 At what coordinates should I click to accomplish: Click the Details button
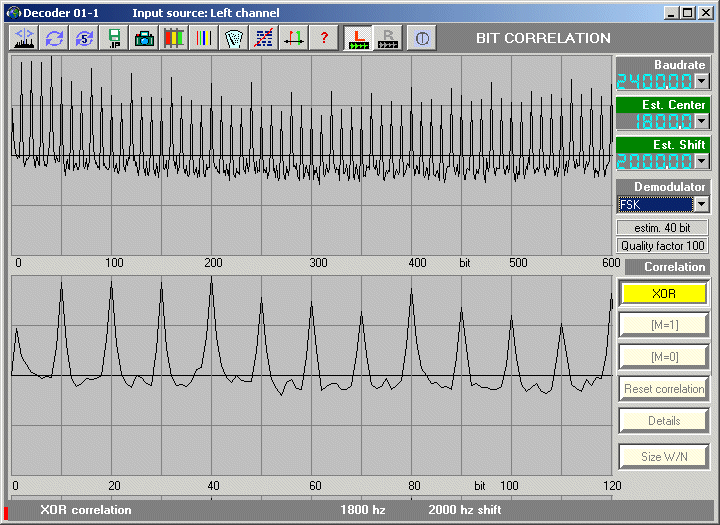pos(664,421)
